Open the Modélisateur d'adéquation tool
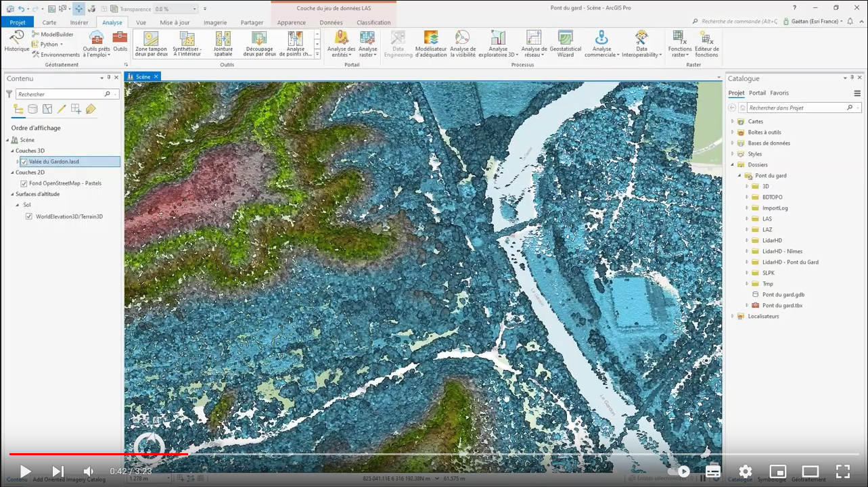Viewport: 868px width, 487px height. click(431, 43)
